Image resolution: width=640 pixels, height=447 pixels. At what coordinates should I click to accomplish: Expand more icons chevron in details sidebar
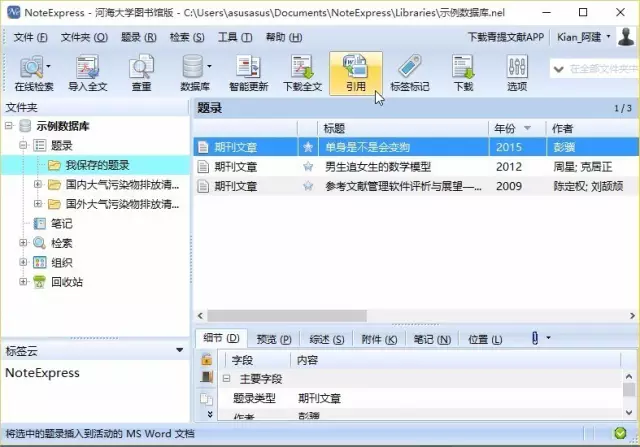(210, 414)
